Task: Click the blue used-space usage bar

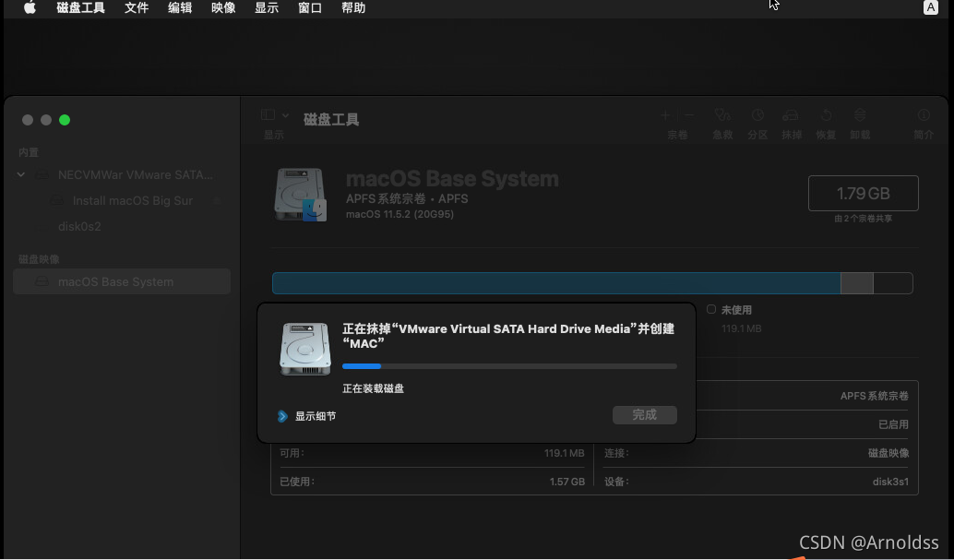Action: point(556,283)
